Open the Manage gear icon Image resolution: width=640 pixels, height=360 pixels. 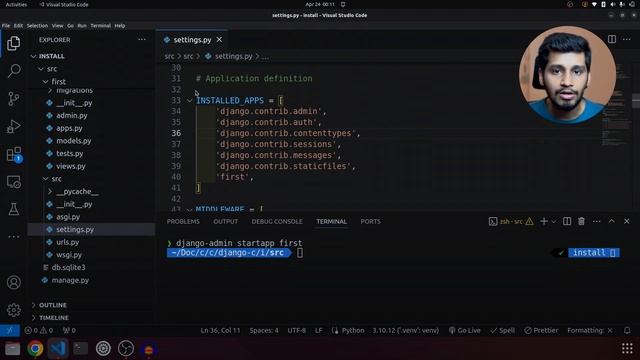(13, 310)
